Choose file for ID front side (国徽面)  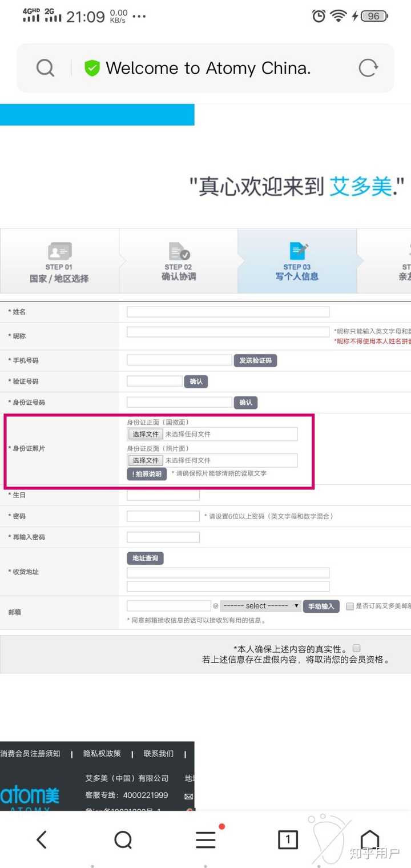tap(146, 434)
